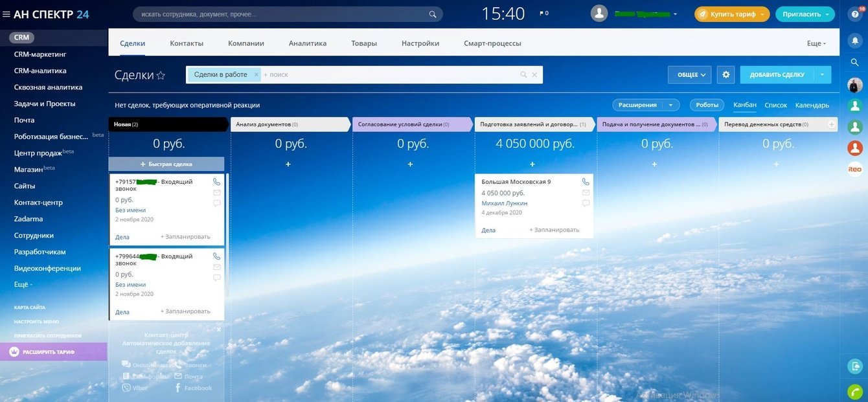The image size is (868, 402).
Task: Add deal in Анализ документов column via plus
Action: click(x=288, y=164)
